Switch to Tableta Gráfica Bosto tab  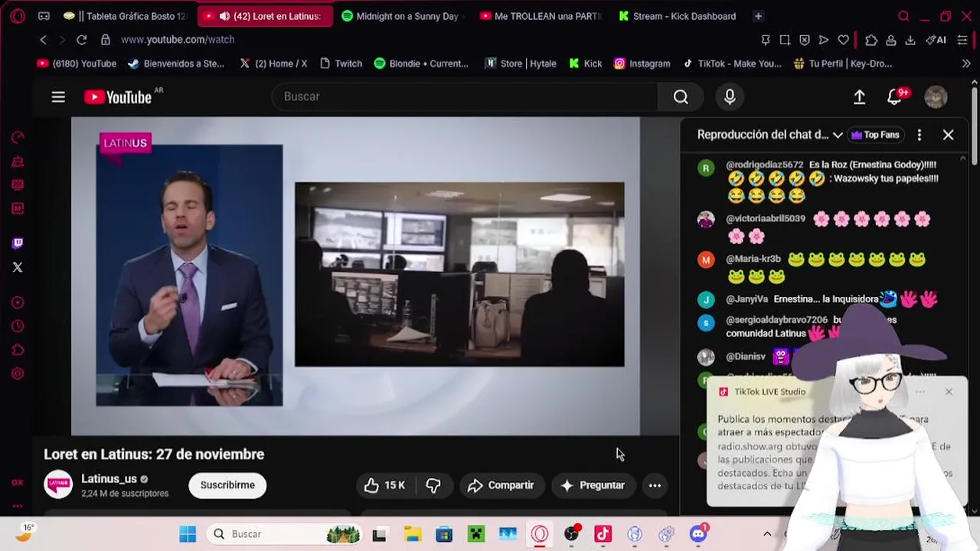pos(126,16)
